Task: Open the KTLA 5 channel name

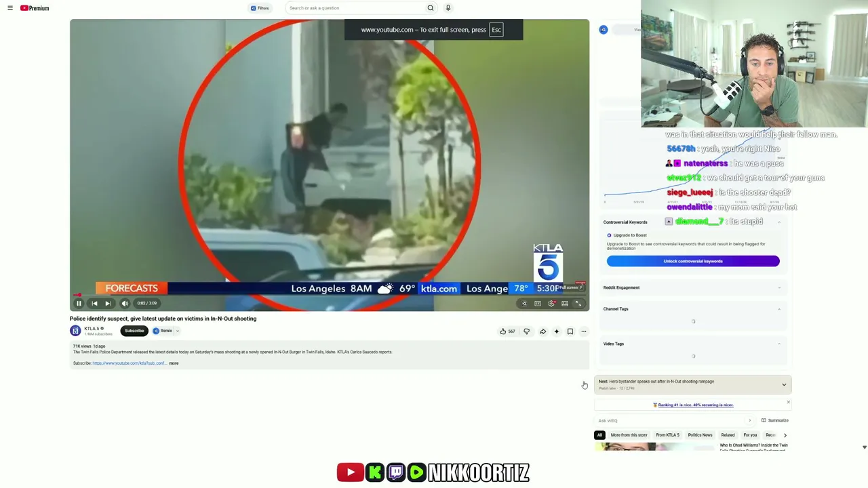Action: coord(92,329)
